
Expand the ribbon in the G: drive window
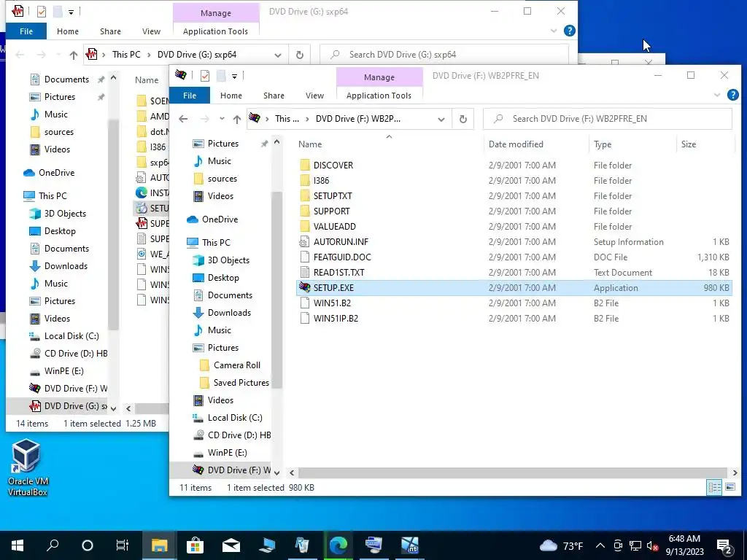point(554,31)
